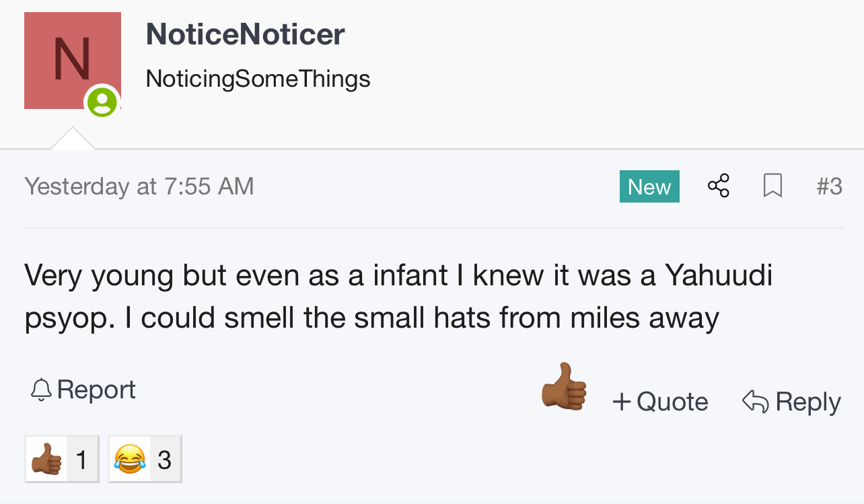Viewport: 864px width, 504px height.
Task: Click the large thumbs-up like button
Action: [x=564, y=388]
